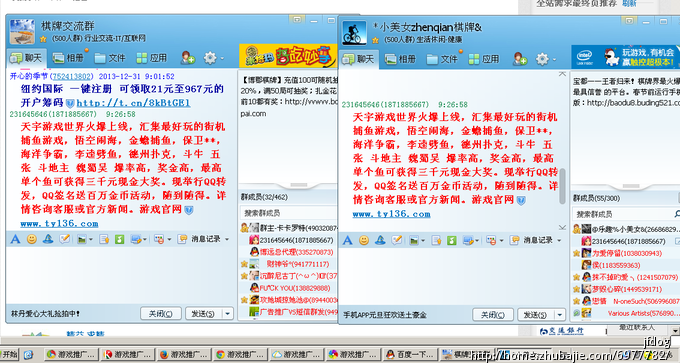Click sender ID 752413802 link
680x363 pixels.
(72, 76)
